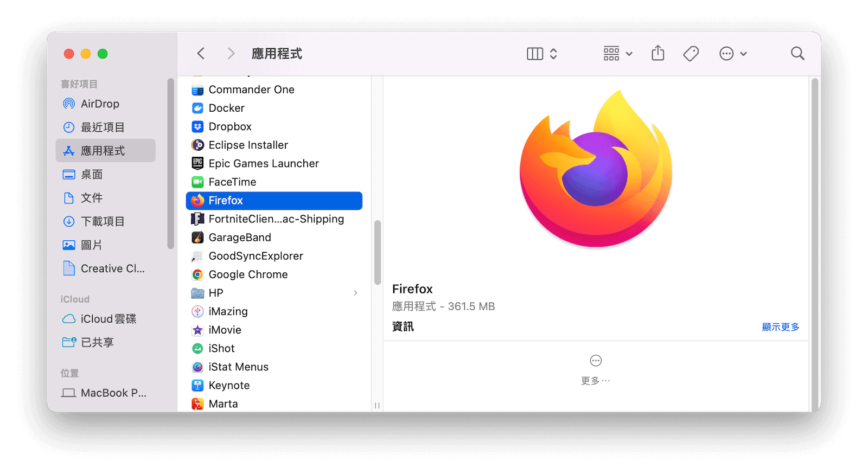
Task: Open 桌面 in the sidebar
Action: (x=105, y=174)
